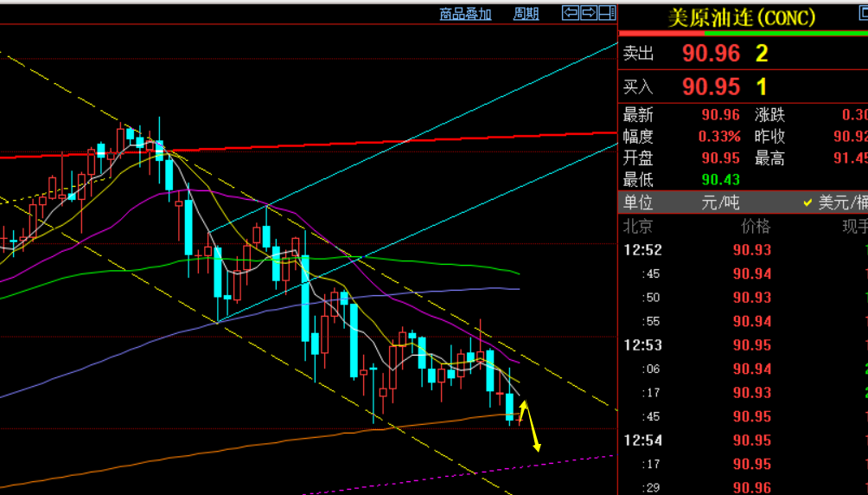Toggle the side panel layout icon
Screen dimensions: 868x495
[x=607, y=13]
